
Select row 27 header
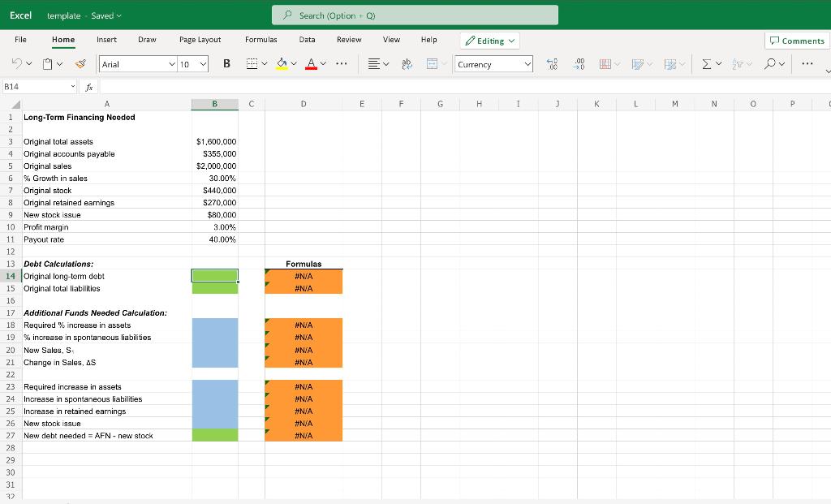[11, 436]
